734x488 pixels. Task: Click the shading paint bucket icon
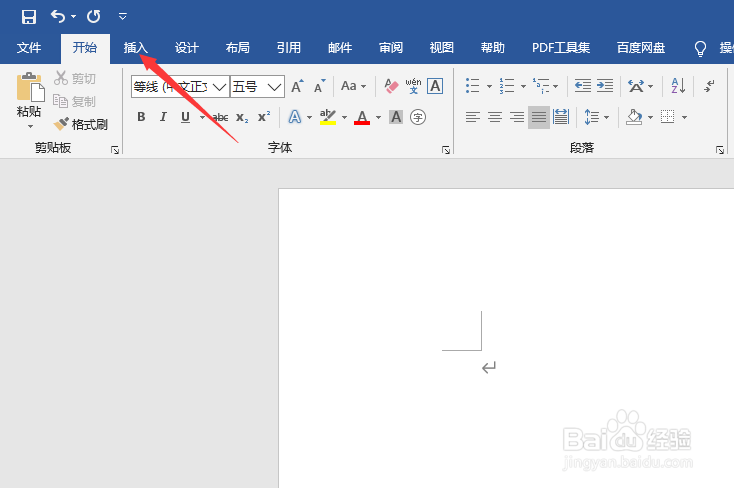634,117
